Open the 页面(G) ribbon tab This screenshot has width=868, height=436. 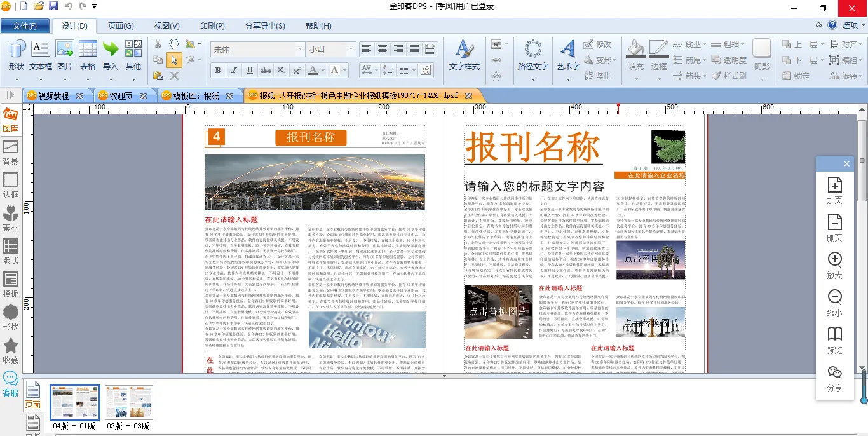(x=121, y=26)
